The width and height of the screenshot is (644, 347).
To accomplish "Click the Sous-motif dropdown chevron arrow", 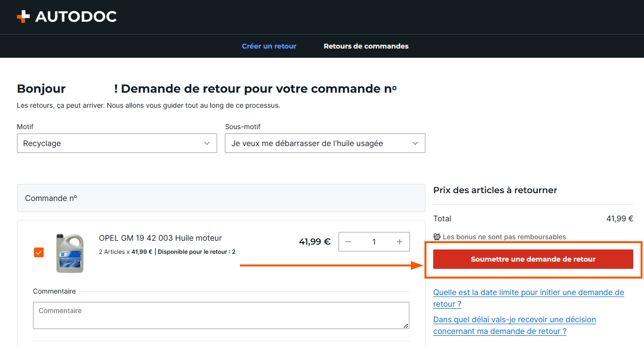I will [415, 143].
